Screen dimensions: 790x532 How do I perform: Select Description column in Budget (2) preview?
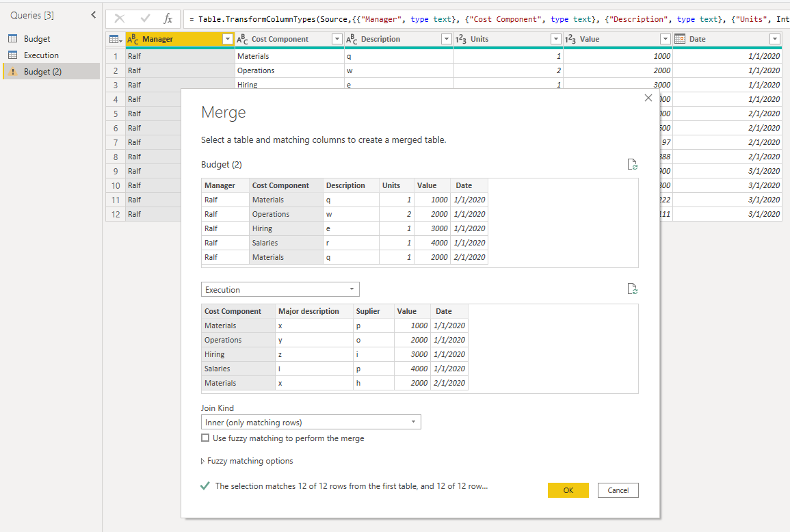point(351,185)
